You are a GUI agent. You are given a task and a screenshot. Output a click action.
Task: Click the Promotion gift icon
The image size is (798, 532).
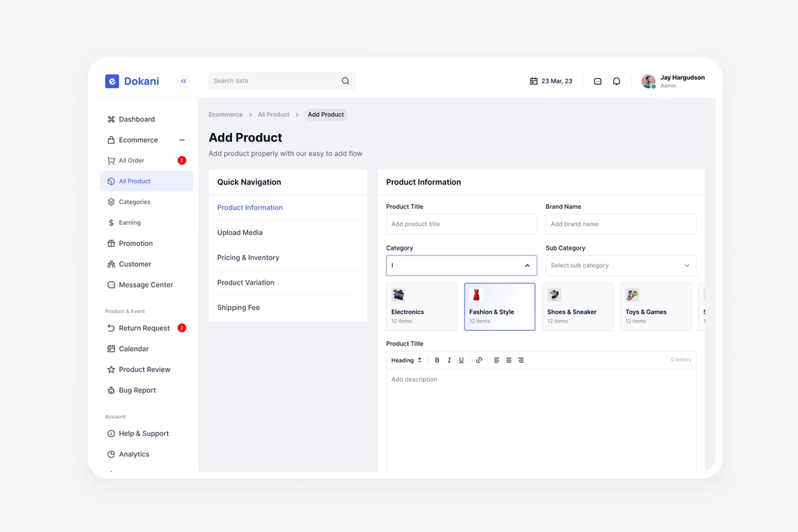(111, 244)
